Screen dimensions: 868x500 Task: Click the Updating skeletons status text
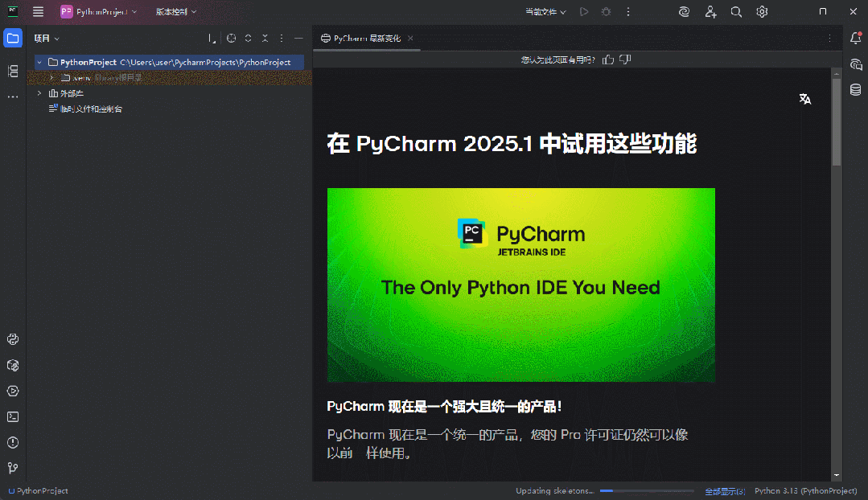click(x=555, y=490)
